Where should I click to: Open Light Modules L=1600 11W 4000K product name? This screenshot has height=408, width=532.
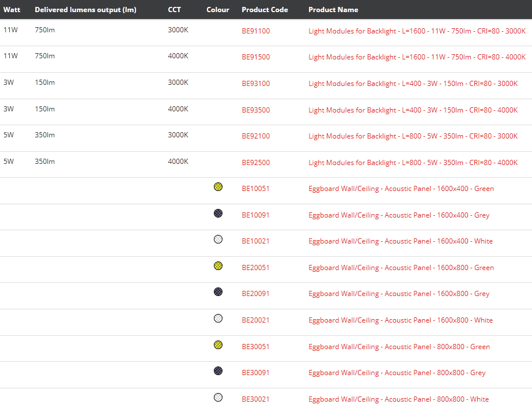417,57
